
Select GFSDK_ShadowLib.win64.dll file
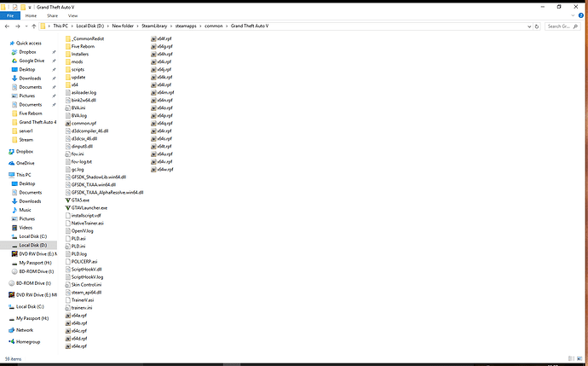click(x=95, y=177)
